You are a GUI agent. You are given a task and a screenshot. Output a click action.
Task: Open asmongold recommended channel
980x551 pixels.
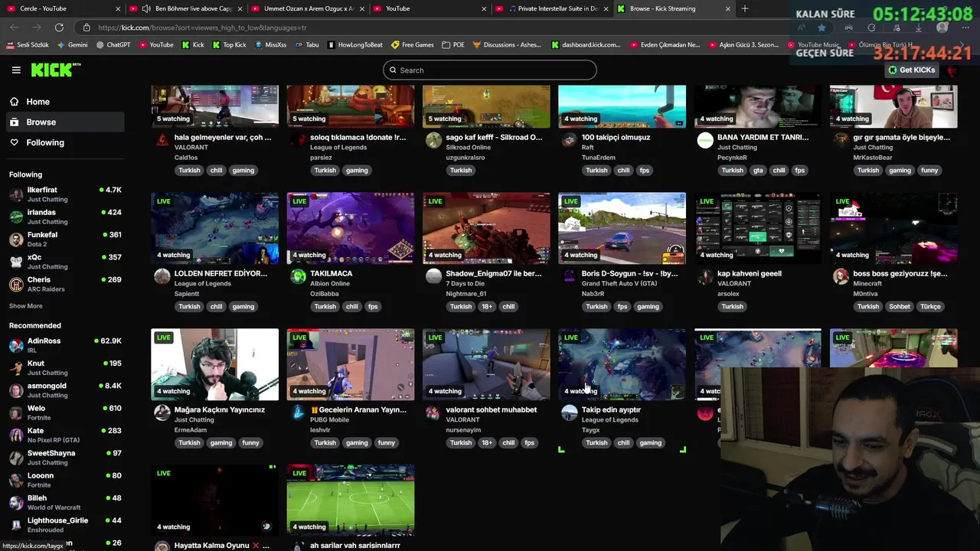pos(64,390)
